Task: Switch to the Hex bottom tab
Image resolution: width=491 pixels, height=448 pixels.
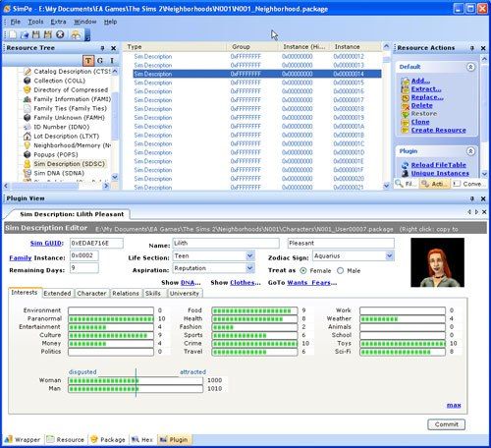Action: pos(142,440)
